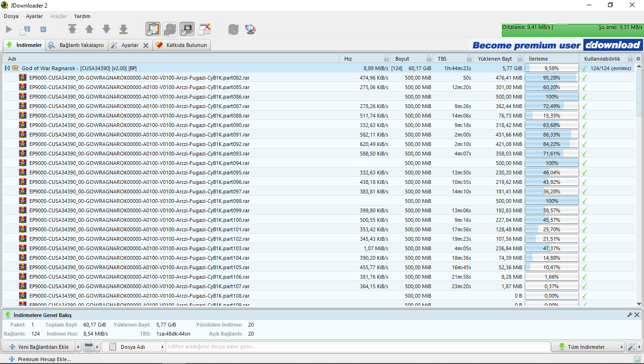Image resolution: width=644 pixels, height=364 pixels.
Task: Toggle clipboard observer button
Action: pyautogui.click(x=152, y=29)
